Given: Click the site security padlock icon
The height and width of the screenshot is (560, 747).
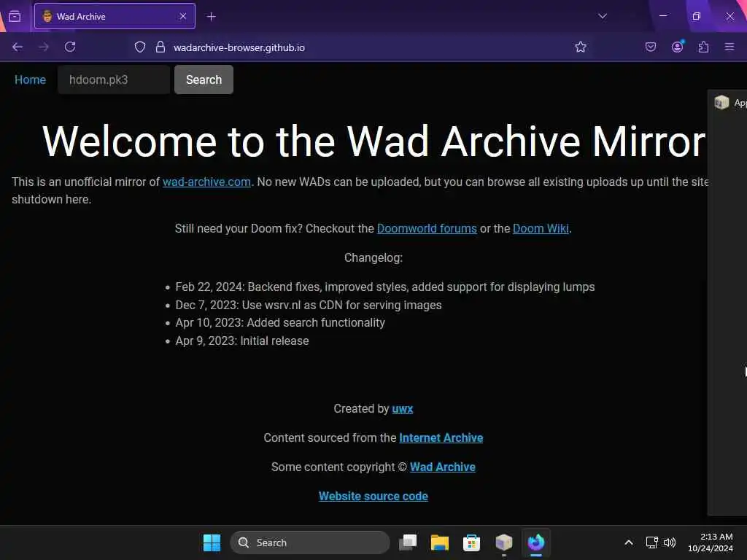Looking at the screenshot, I should point(160,47).
